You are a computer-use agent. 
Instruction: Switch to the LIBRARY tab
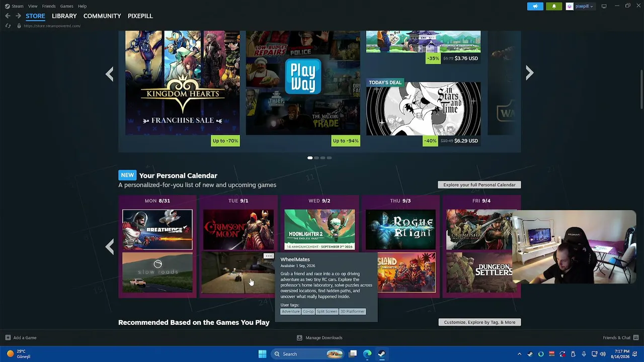pyautogui.click(x=64, y=16)
